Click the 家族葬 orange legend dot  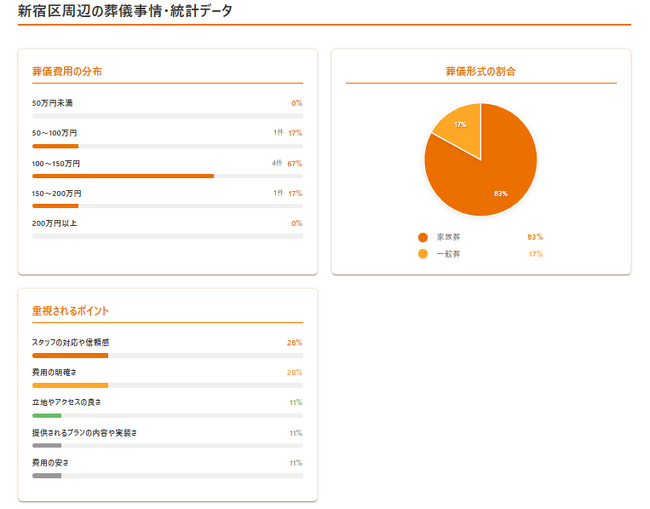[423, 237]
